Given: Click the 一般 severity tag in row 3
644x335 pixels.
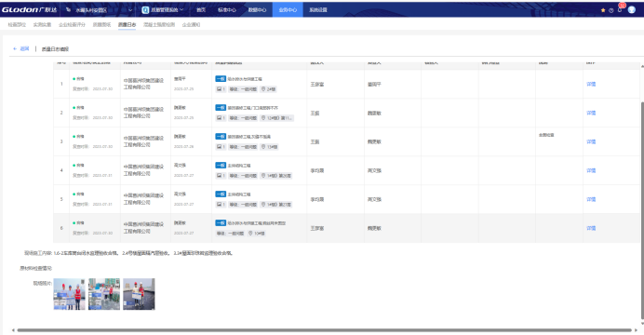Looking at the screenshot, I should 221,136.
